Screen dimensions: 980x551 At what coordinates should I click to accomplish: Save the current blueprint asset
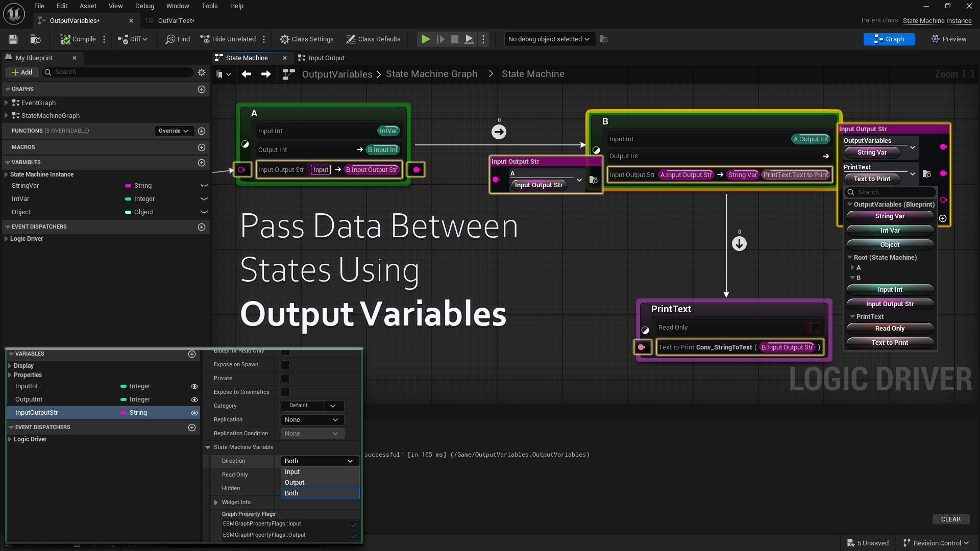pos(13,39)
